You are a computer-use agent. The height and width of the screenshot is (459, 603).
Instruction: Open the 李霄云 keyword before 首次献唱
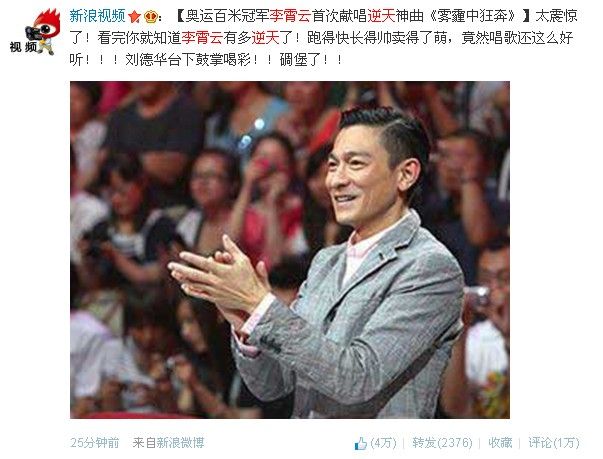(x=290, y=16)
